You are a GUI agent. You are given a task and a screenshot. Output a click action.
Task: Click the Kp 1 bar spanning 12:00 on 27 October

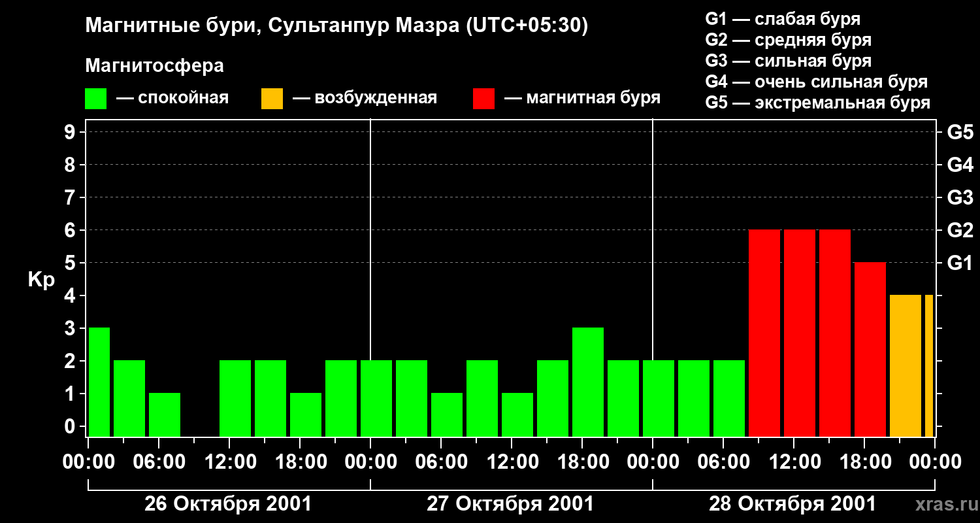[x=517, y=414]
